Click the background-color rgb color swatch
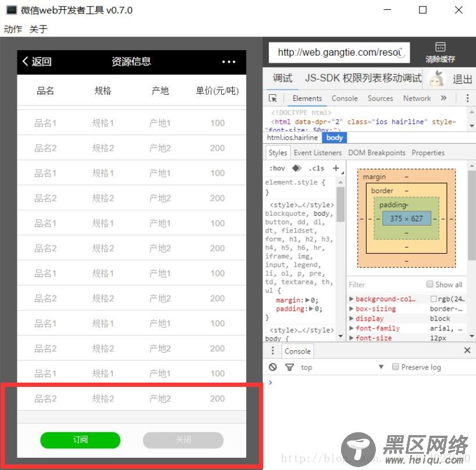This screenshot has height=470, width=476. (x=434, y=299)
